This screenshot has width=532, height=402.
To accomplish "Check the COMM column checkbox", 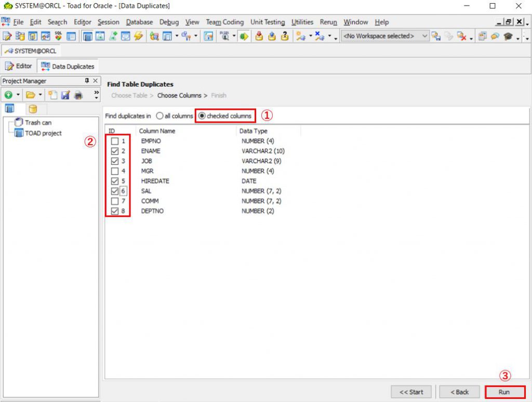I will (115, 201).
